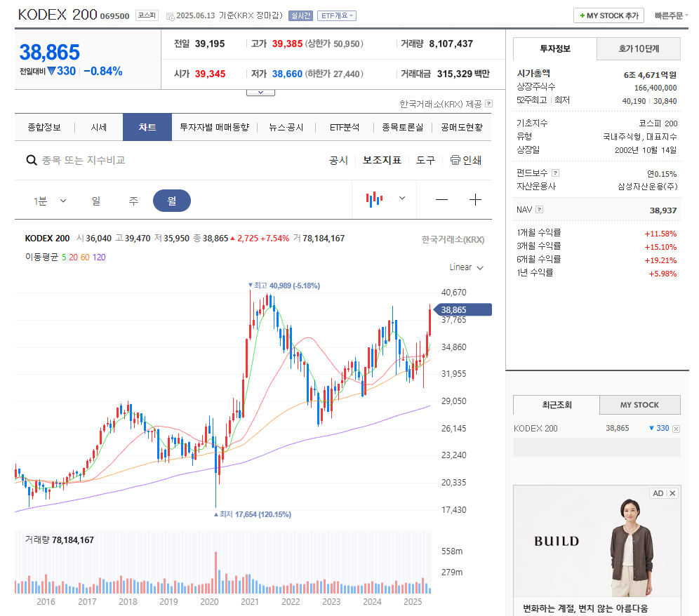699x616 pixels.
Task: Open ETF분석 tab
Action: 345,128
